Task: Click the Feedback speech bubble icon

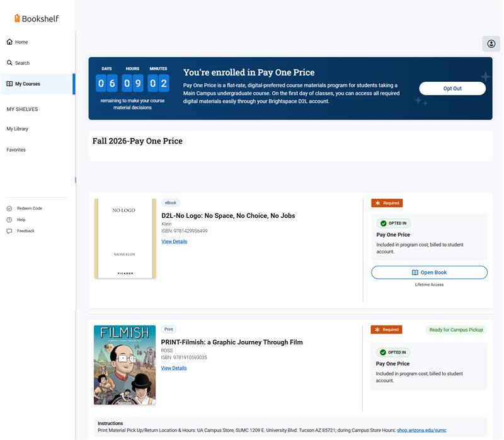Action: tap(9, 231)
